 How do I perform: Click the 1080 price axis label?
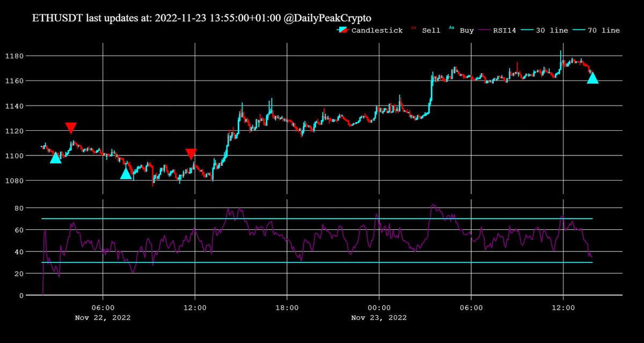(x=15, y=181)
